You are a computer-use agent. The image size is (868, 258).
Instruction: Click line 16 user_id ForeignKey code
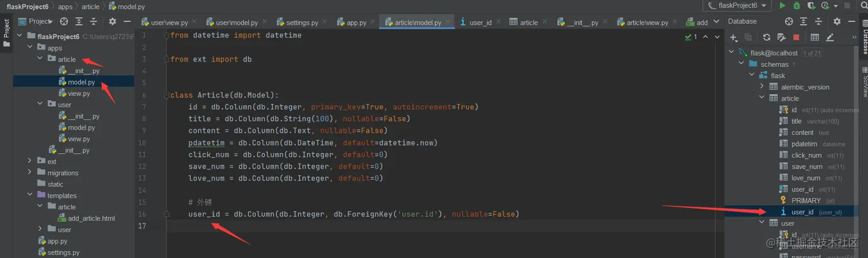pos(354,214)
